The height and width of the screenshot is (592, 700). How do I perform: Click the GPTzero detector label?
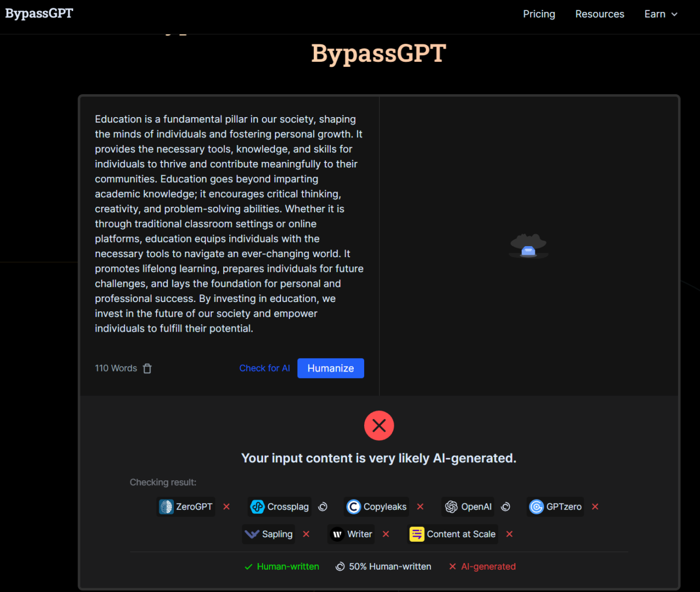[564, 507]
